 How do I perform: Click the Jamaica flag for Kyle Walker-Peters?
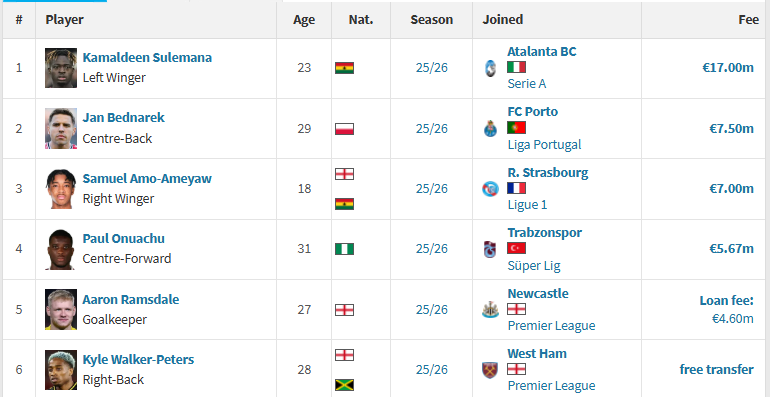(x=344, y=385)
